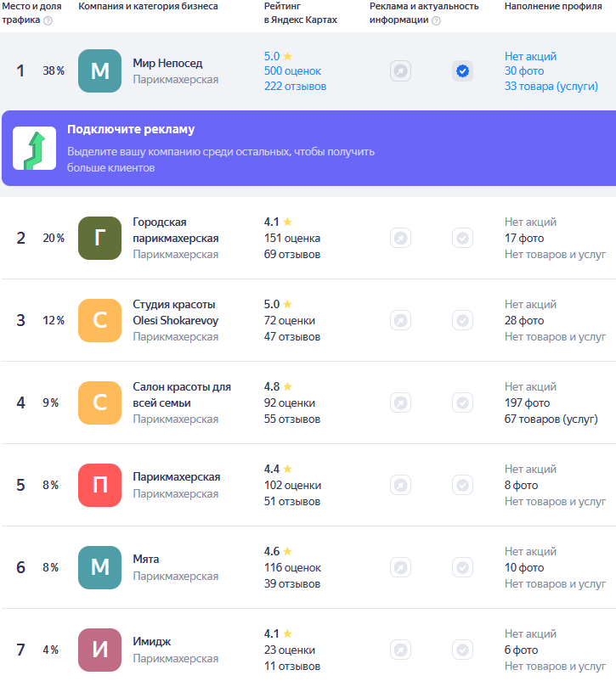Viewport: 616px width, 681px height.
Task: Click the advertising icon for Салон красоты для всей семьи
Action: (400, 403)
